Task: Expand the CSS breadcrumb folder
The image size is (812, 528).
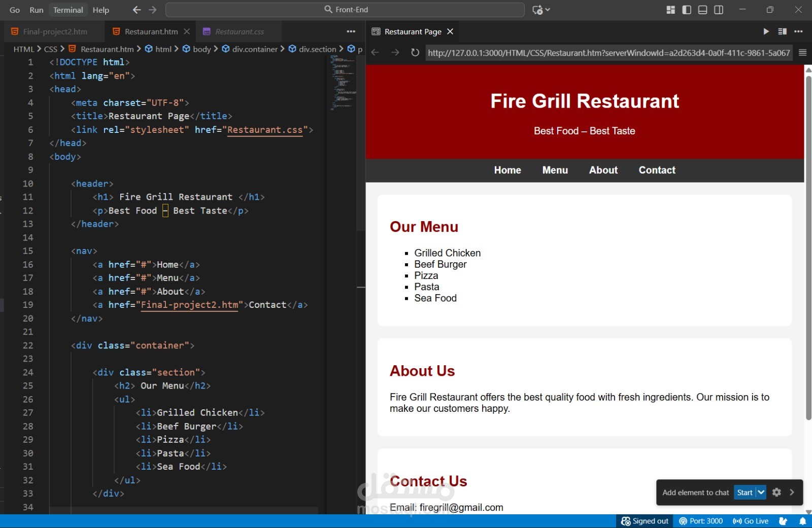Action: point(51,49)
